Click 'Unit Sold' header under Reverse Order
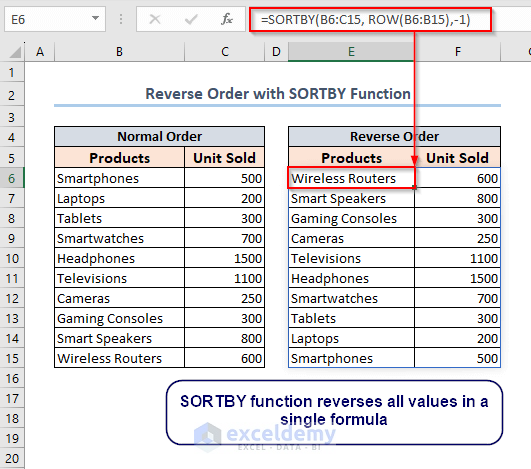531x469 pixels. [x=458, y=157]
